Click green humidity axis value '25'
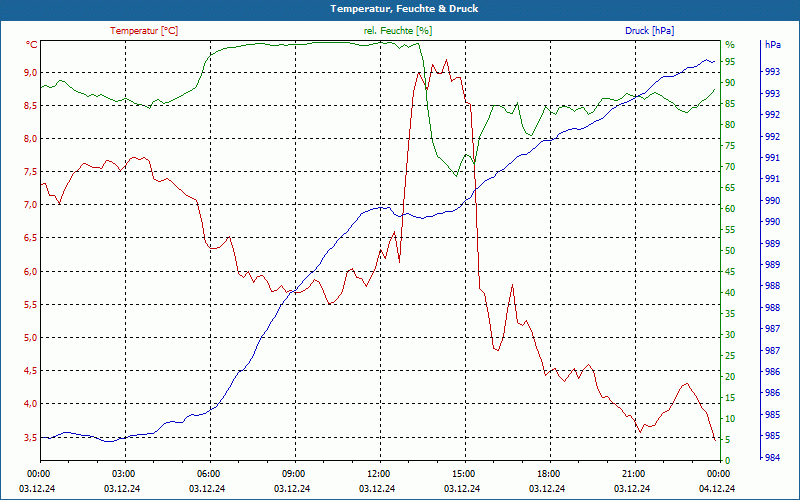 click(x=730, y=356)
